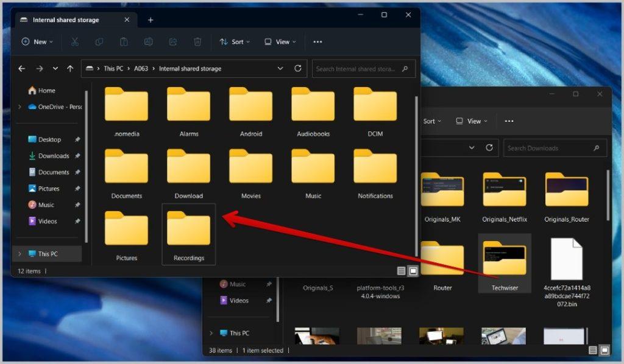Open recent locations chevron beside forward arrow

coord(55,69)
